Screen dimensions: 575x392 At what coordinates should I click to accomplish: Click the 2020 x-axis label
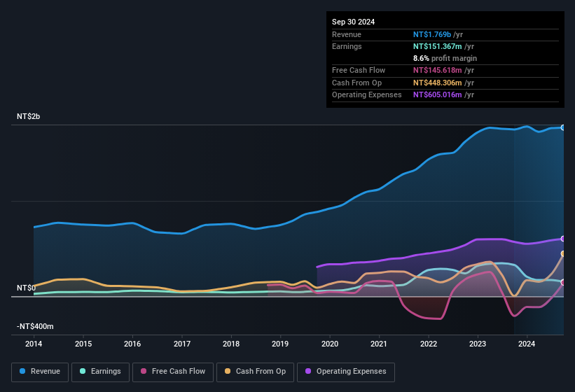[x=330, y=344]
